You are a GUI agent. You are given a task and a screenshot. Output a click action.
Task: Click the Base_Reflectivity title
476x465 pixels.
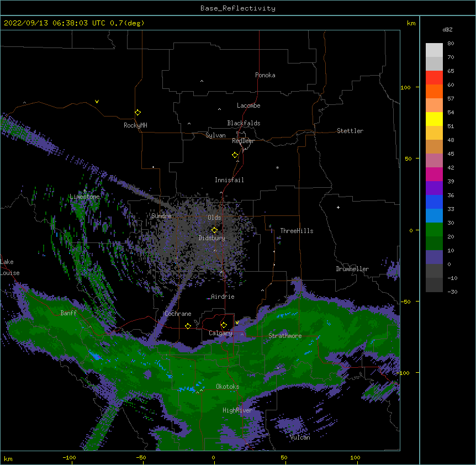[238, 8]
